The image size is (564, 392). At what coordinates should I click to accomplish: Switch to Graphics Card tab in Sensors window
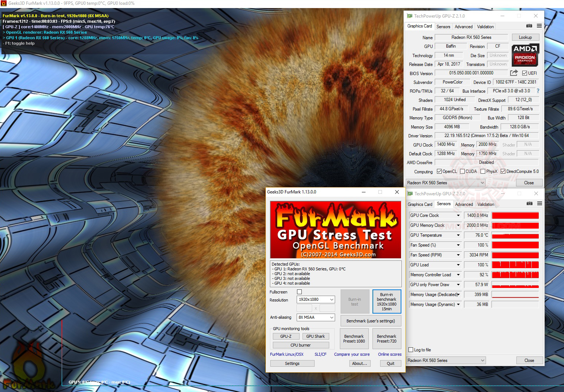(420, 204)
